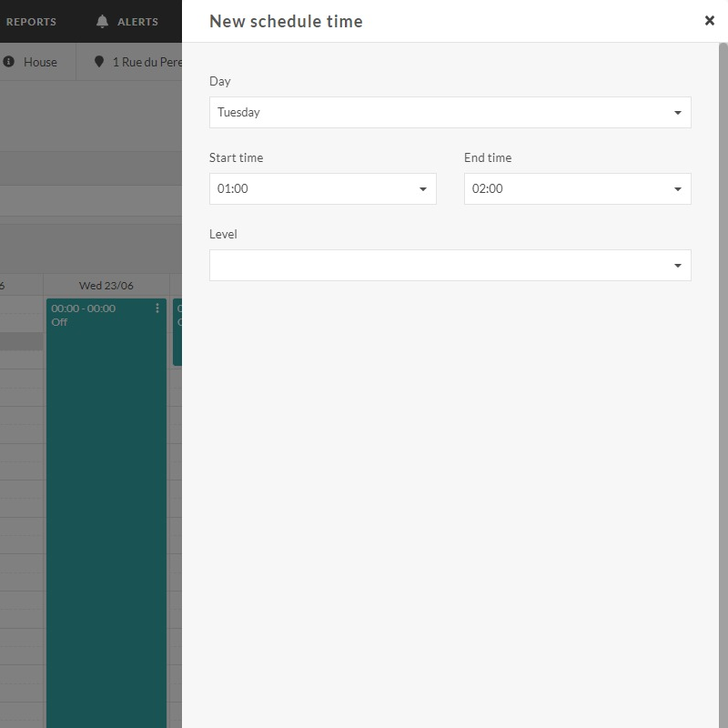Click the location pin beside the address

[100, 61]
